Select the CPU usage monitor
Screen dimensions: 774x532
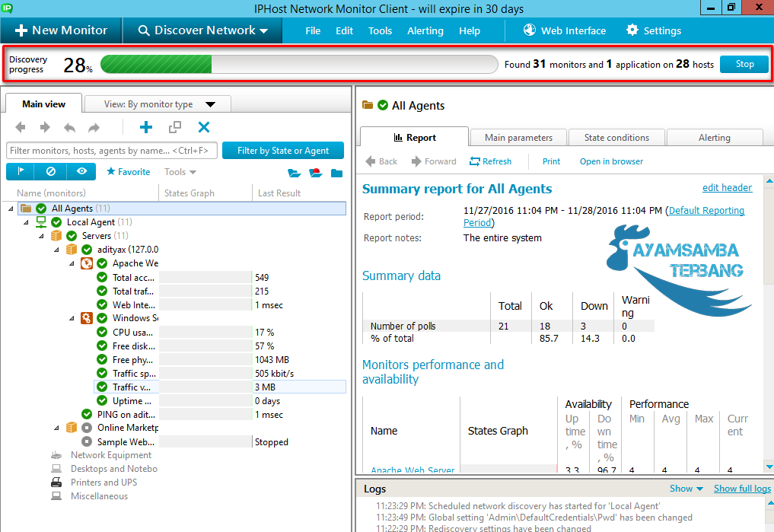pyautogui.click(x=132, y=332)
